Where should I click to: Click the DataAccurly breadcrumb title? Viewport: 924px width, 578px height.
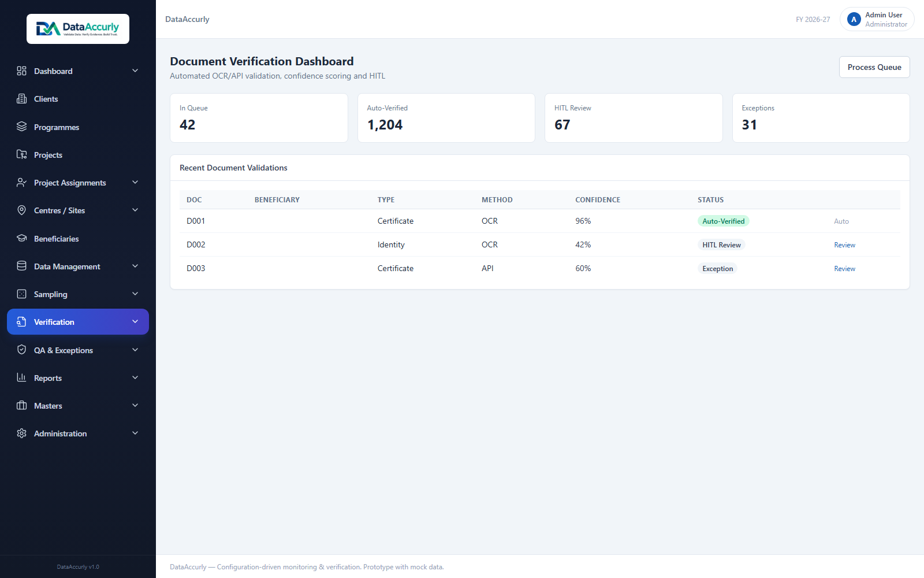tap(187, 19)
